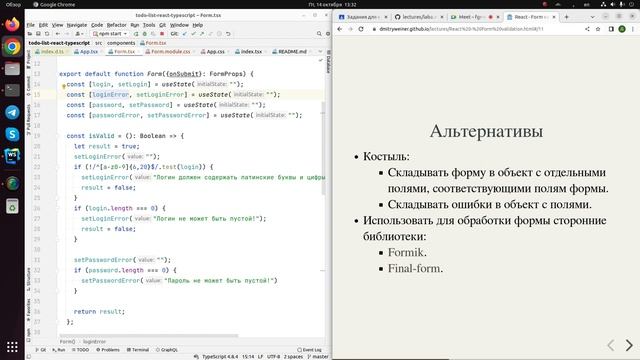
Task: Push commits with the Git arrow icon
Action: [202, 34]
